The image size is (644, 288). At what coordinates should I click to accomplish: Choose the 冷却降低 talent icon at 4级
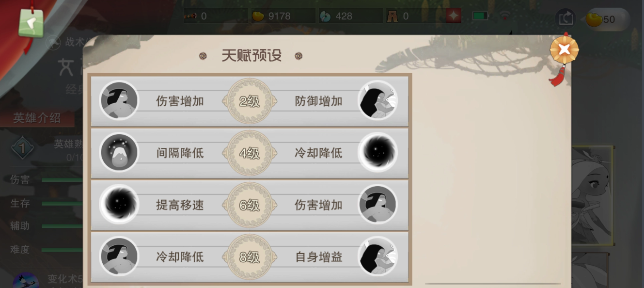pyautogui.click(x=377, y=153)
